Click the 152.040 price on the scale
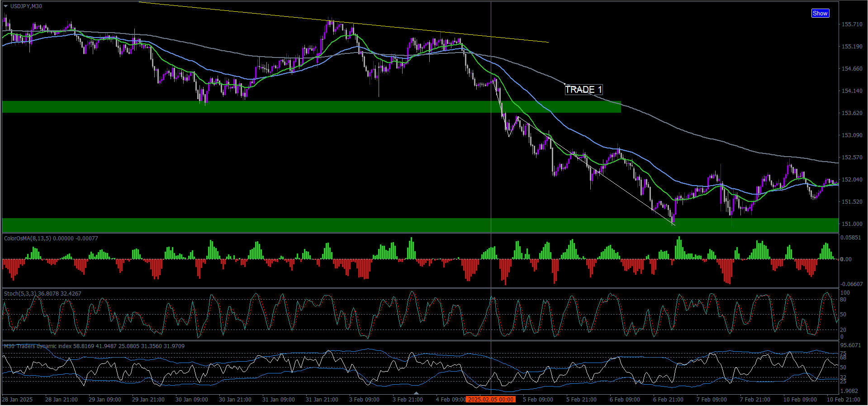This screenshot has height=406, width=868. (x=852, y=180)
